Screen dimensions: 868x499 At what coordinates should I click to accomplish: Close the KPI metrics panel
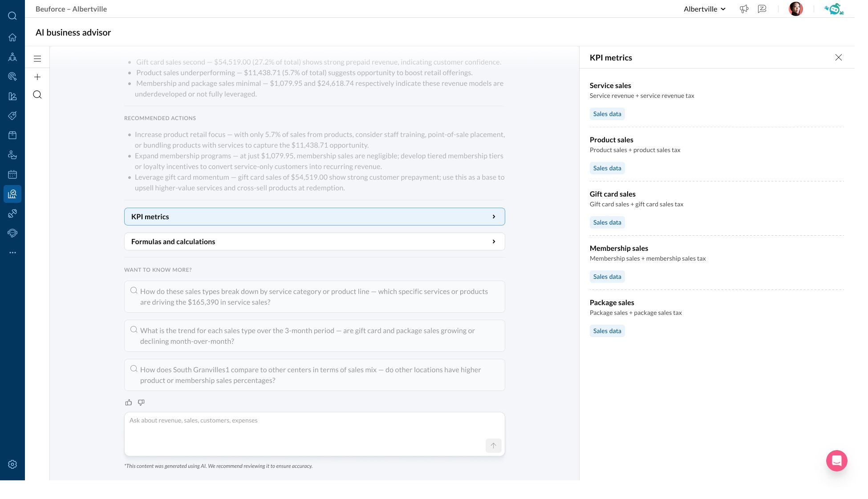tap(838, 57)
